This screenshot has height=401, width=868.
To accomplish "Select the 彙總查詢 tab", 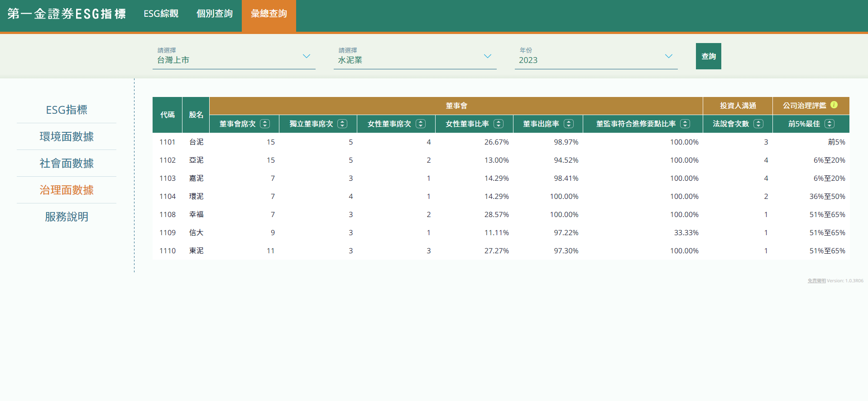I will pyautogui.click(x=269, y=14).
